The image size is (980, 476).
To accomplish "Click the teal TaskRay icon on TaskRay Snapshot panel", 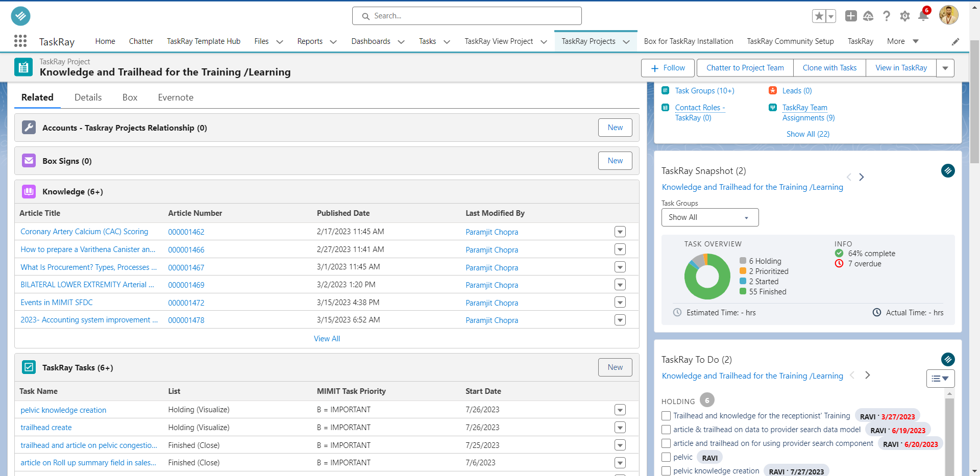I will point(948,170).
